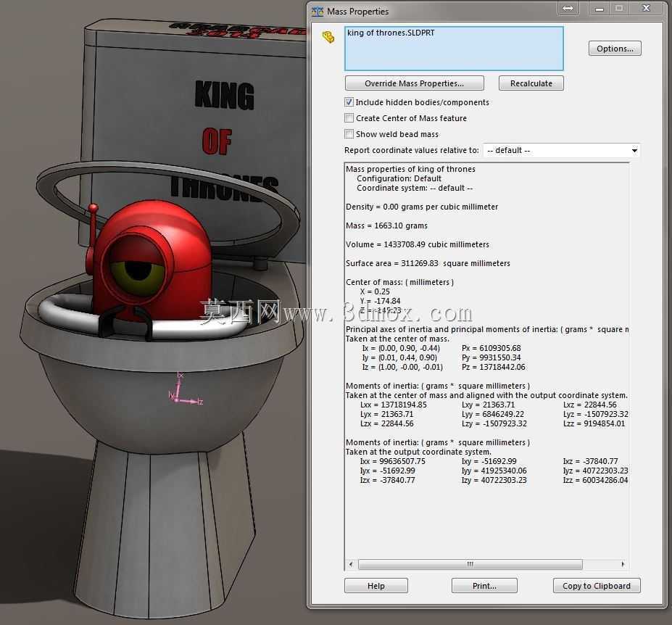This screenshot has height=625, width=672.
Task: Click the Izz = 60034286.04 value
Action: 595,480
